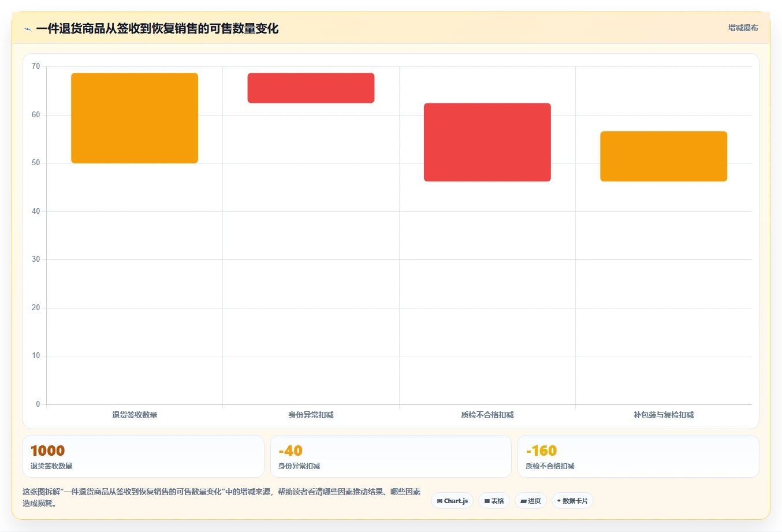Click the x-axis label 身份异常扣减
This screenshot has width=782, height=532.
tap(311, 415)
